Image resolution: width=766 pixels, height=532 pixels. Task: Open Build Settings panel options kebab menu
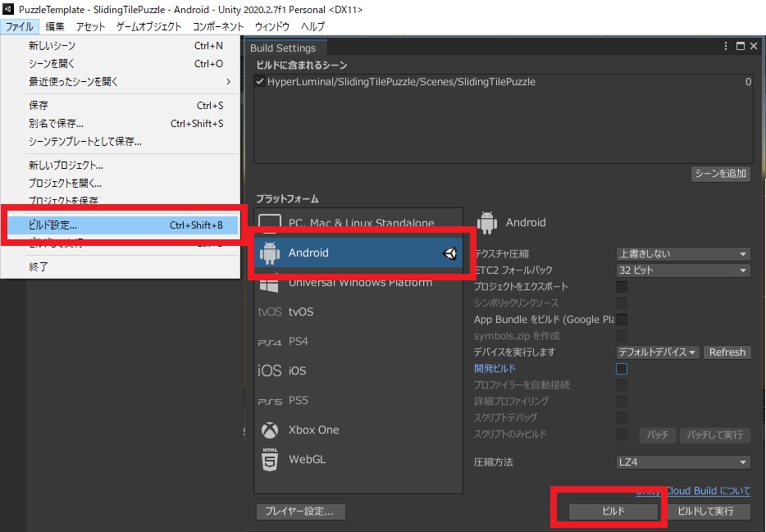pos(726,46)
